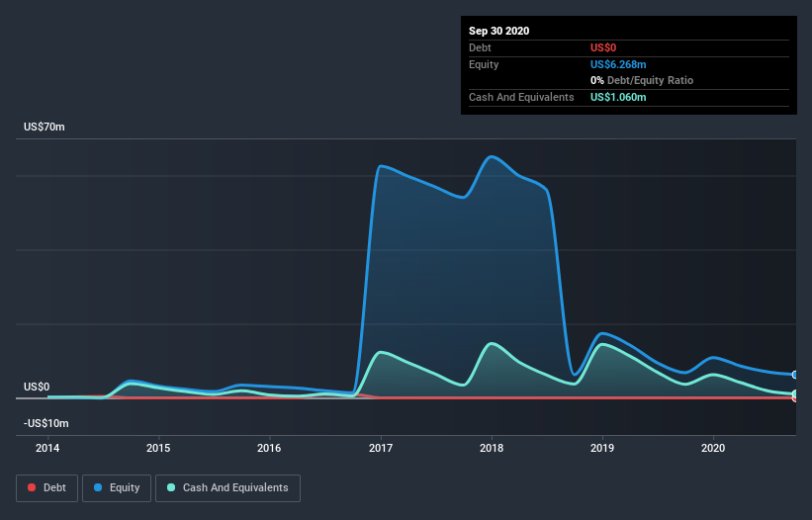Click the teal Cash And Equivalents legend dot
Image resolution: width=812 pixels, height=520 pixels.
[x=171, y=487]
